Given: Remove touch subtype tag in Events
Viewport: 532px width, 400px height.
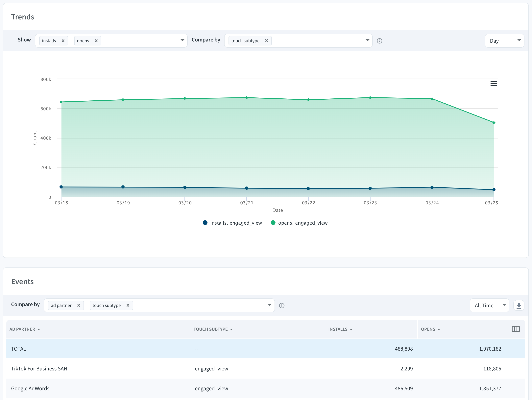Looking at the screenshot, I should pyautogui.click(x=128, y=306).
